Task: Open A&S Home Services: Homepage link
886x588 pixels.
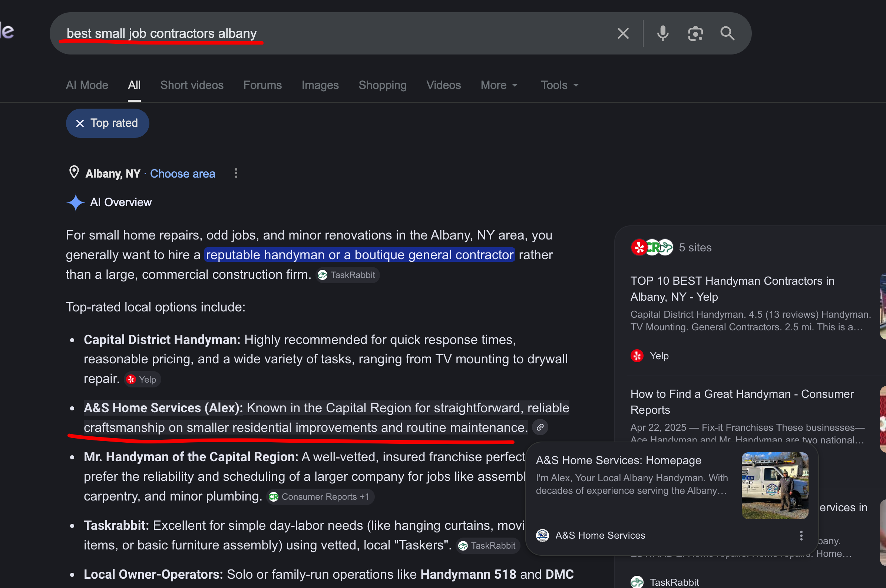Action: [618, 460]
